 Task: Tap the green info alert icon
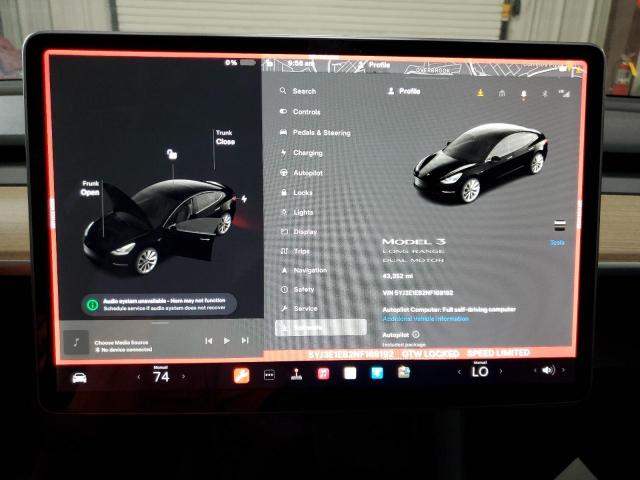93,304
